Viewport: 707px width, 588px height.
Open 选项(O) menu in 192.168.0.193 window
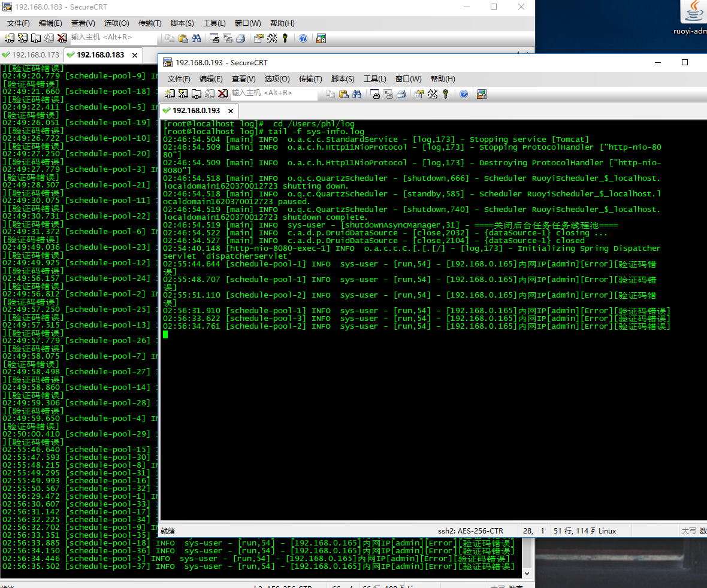[x=277, y=79]
